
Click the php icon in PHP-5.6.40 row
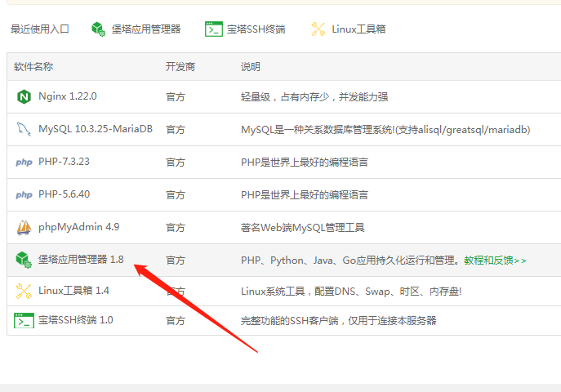[24, 194]
